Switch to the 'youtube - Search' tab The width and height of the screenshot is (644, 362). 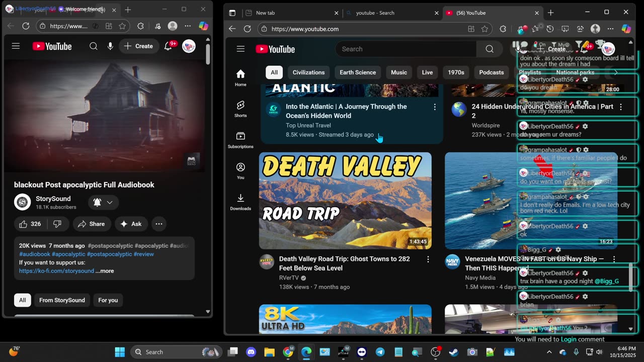tap(375, 13)
